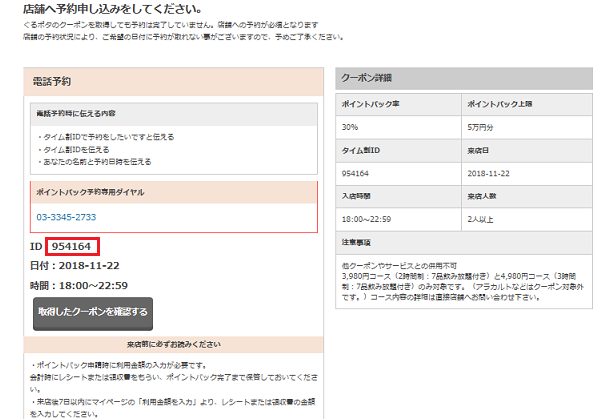Click the ポイントバック率 column header
609x419 pixels.
coord(398,104)
